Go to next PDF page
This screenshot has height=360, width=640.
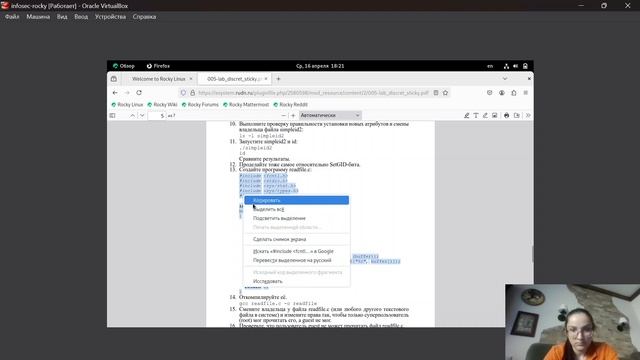(142, 116)
